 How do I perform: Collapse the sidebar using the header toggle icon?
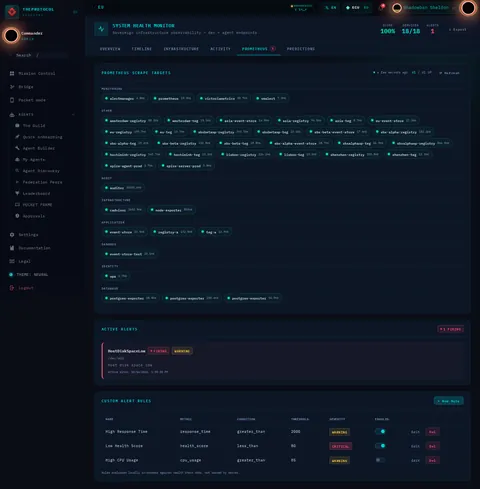click(75, 12)
